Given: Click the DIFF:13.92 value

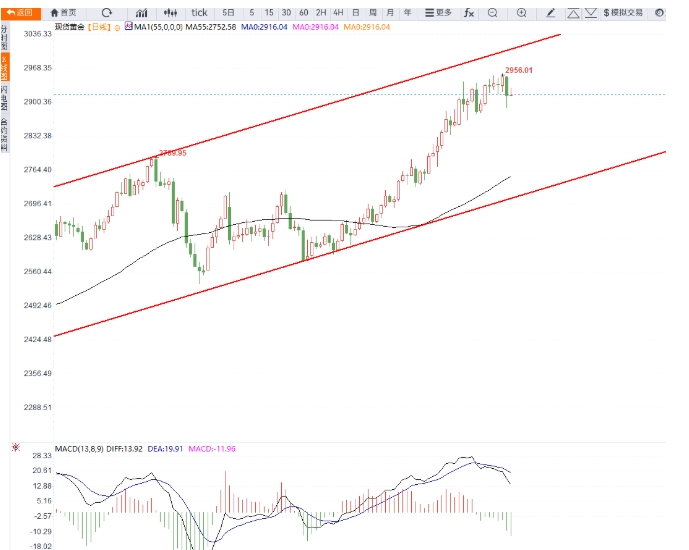Looking at the screenshot, I should point(124,449).
